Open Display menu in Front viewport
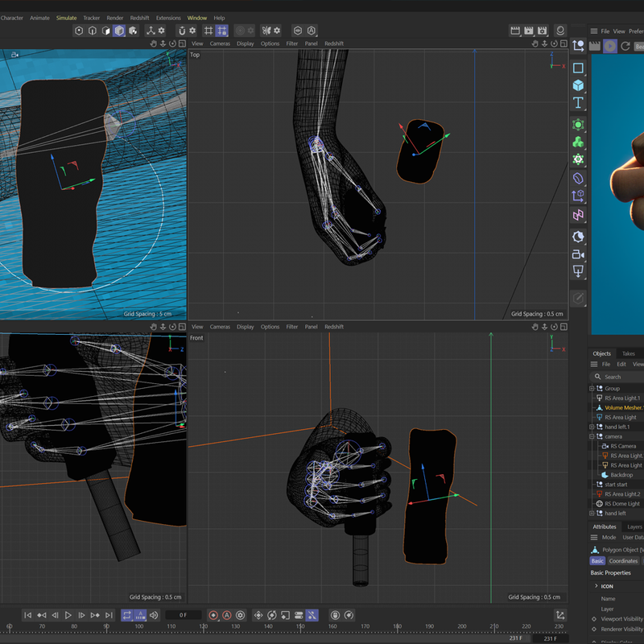Image resolution: width=644 pixels, height=644 pixels. coord(246,327)
